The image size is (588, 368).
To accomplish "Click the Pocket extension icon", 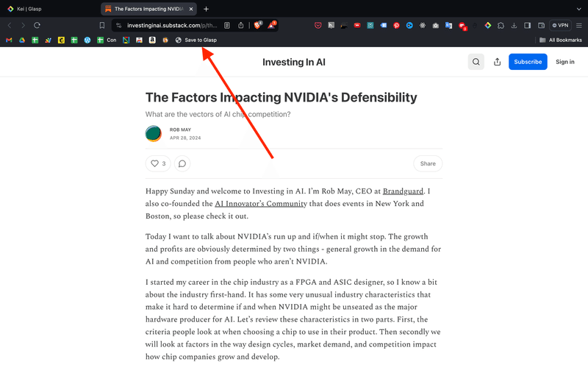I will click(x=318, y=25).
